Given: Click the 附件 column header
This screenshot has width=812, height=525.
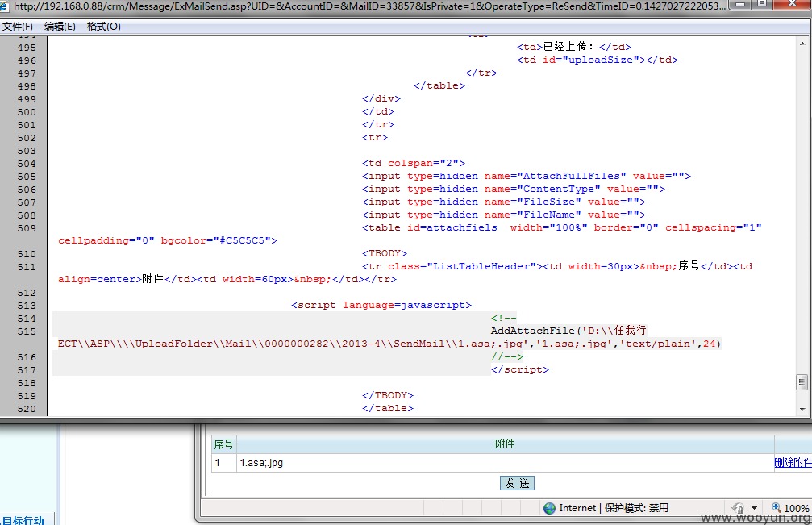Looking at the screenshot, I should point(505,444).
